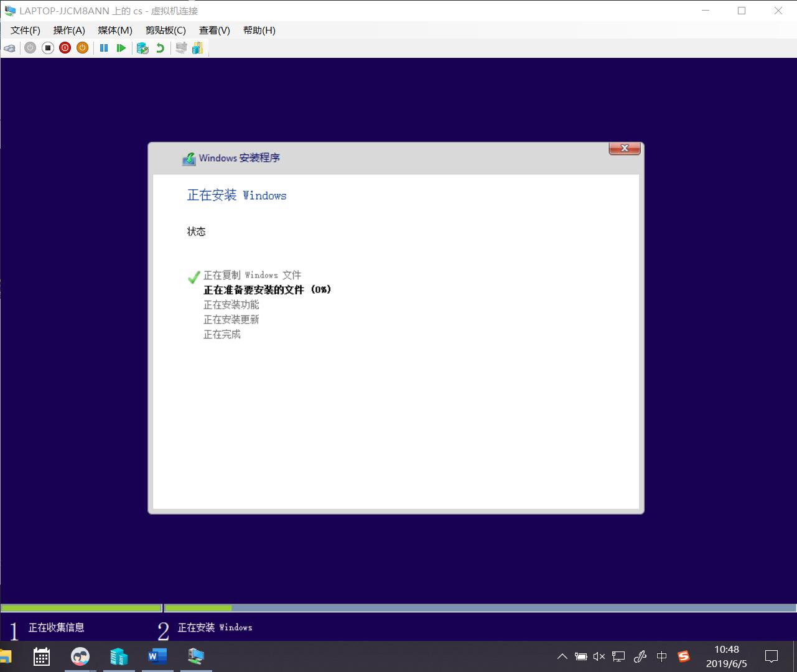The width and height of the screenshot is (797, 672).
Task: Click the pen icon in the system tray
Action: pos(640,656)
